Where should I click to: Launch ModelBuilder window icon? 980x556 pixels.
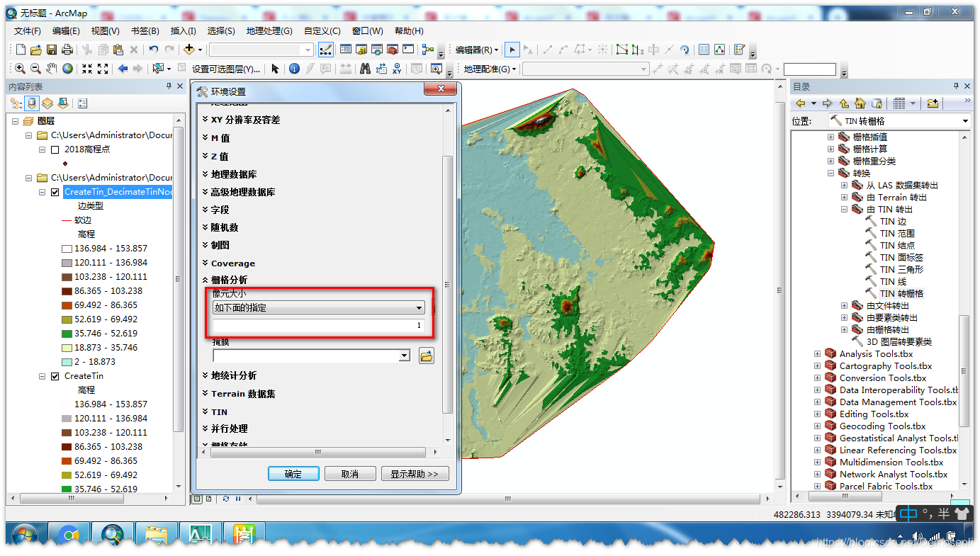click(427, 50)
